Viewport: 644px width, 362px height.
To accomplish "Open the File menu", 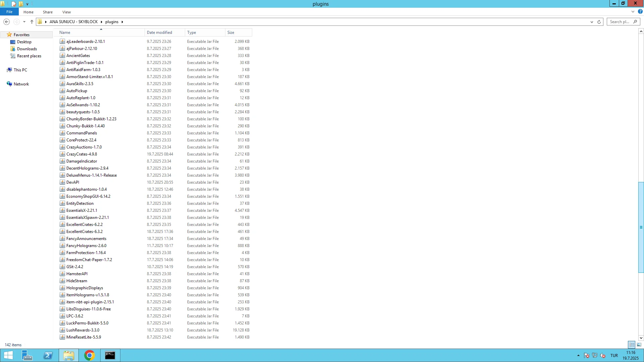I will point(9,12).
